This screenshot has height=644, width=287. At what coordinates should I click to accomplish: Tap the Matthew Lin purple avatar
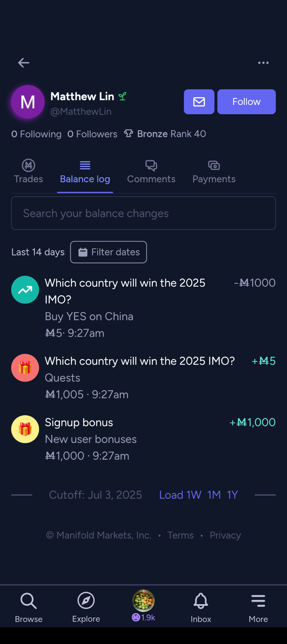click(28, 102)
